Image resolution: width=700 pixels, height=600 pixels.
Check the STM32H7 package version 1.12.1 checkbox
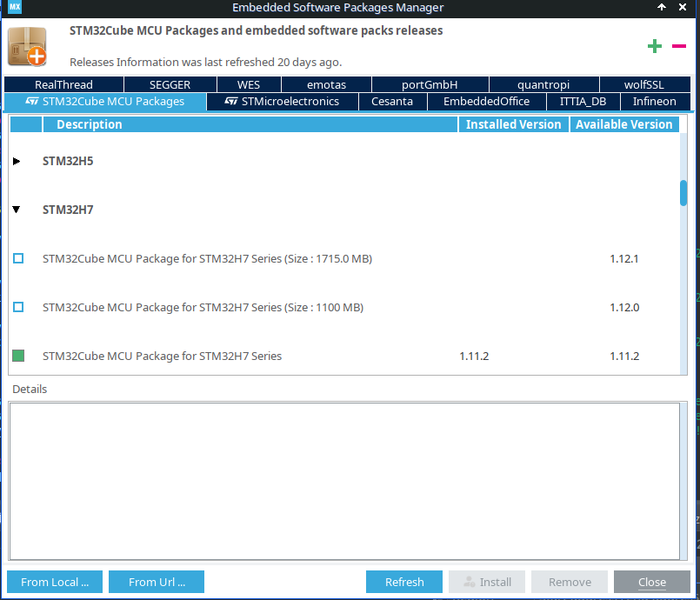pyautogui.click(x=18, y=258)
